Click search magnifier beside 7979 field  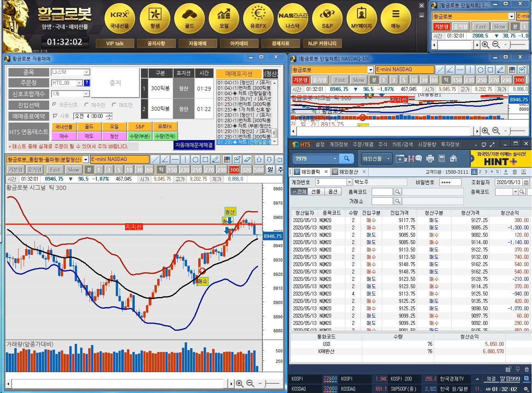point(347,159)
